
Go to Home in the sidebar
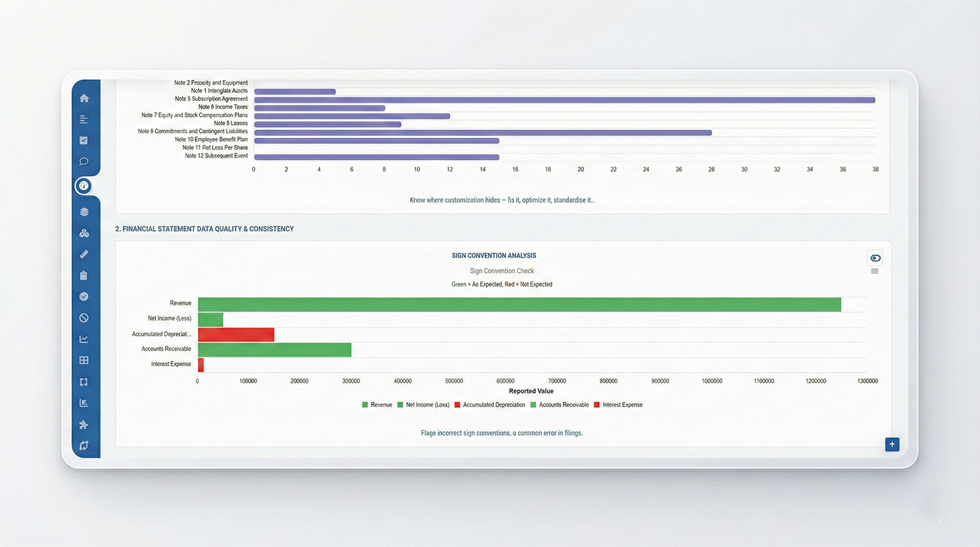pos(84,98)
